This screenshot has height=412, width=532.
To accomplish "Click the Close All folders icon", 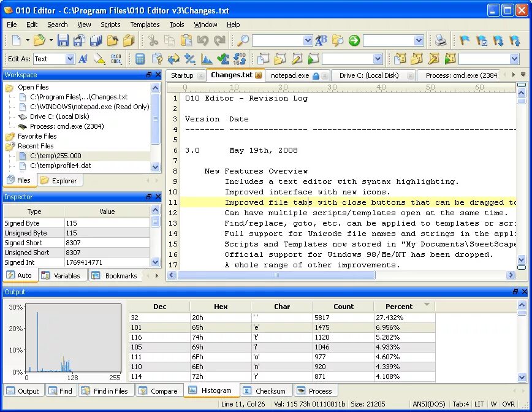I will pyautogui.click(x=129, y=40).
